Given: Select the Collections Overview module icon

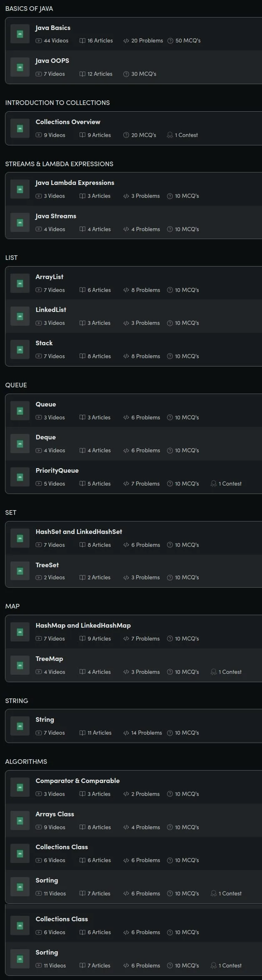Looking at the screenshot, I should [20, 128].
